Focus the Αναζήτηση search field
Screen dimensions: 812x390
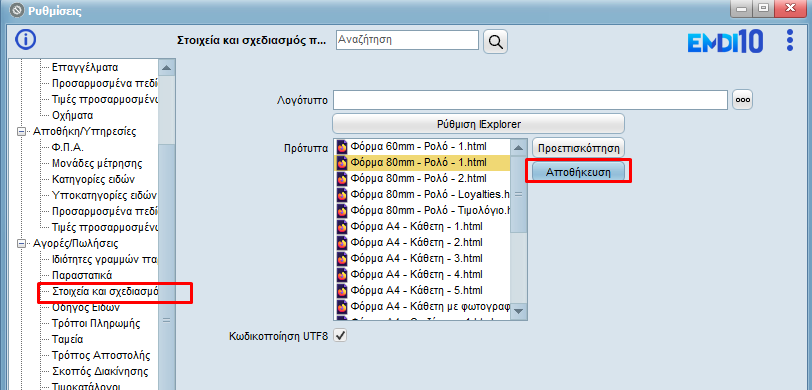click(x=407, y=40)
